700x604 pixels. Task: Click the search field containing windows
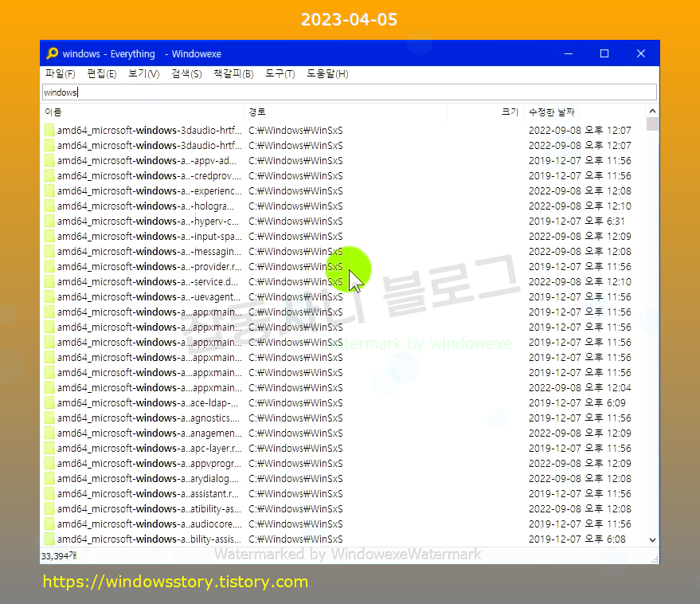350,92
